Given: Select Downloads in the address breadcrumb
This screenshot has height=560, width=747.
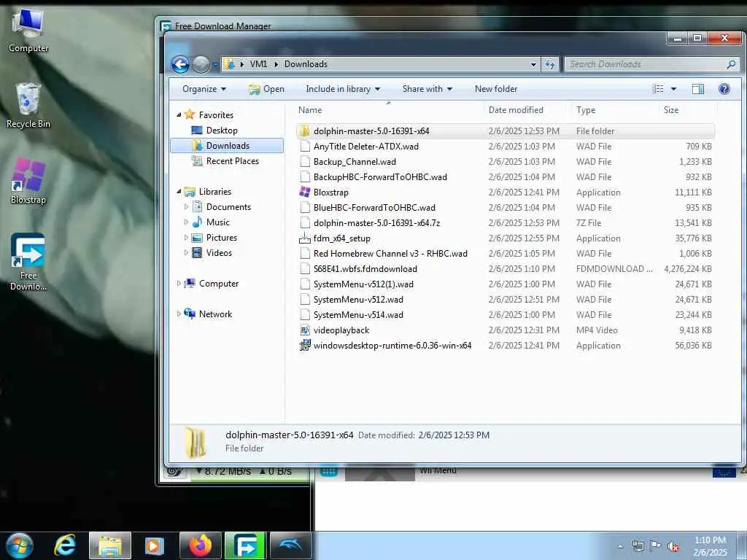Looking at the screenshot, I should coord(306,64).
